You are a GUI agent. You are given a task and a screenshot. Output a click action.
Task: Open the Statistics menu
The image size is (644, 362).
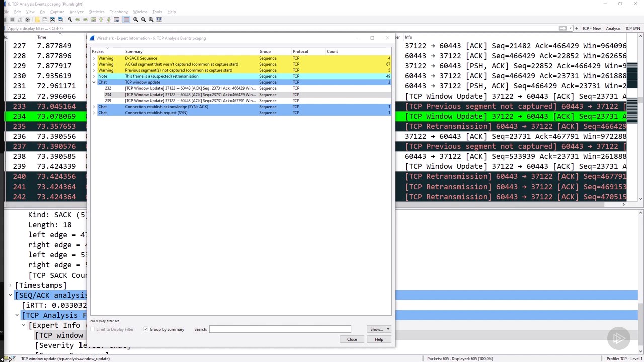tap(96, 12)
